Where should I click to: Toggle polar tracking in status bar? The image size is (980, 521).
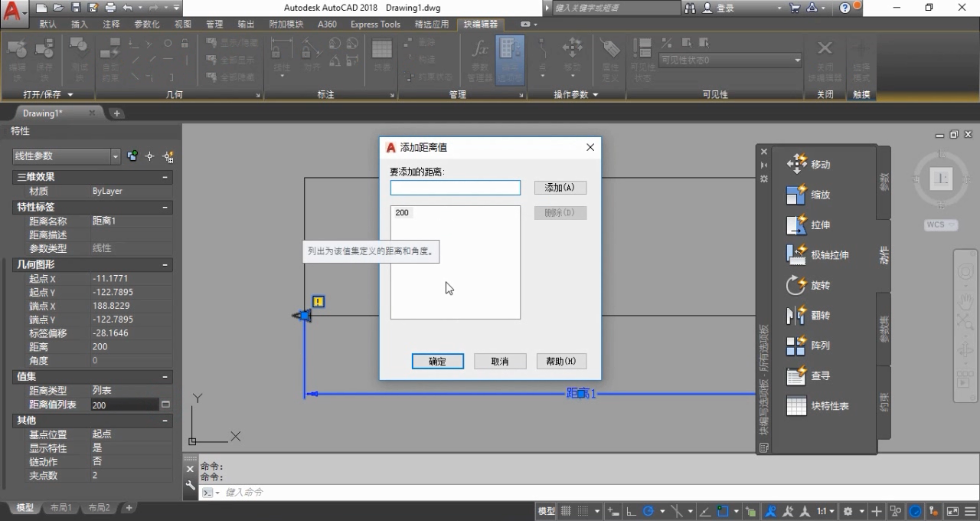(x=648, y=511)
